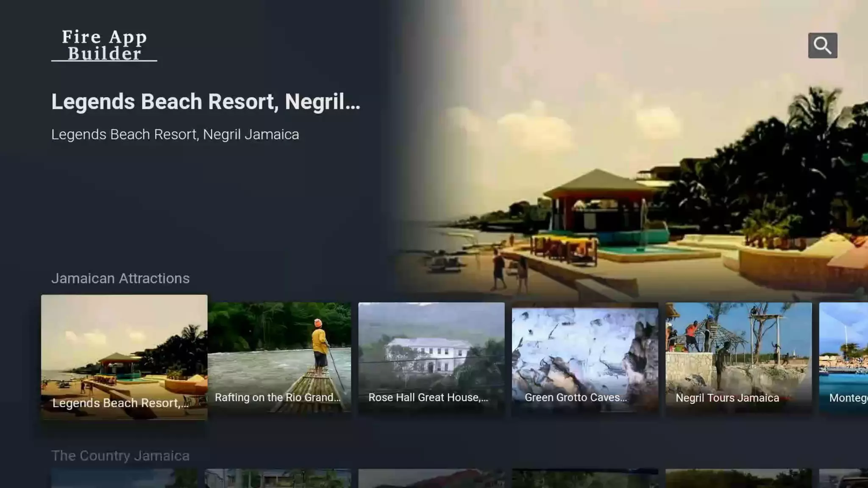Click the Fire App Builder logo

click(104, 45)
